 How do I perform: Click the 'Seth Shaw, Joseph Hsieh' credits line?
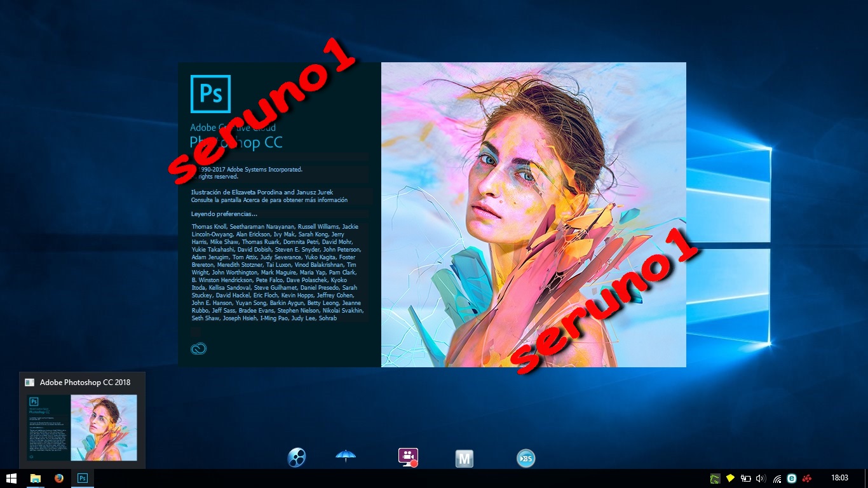(264, 318)
